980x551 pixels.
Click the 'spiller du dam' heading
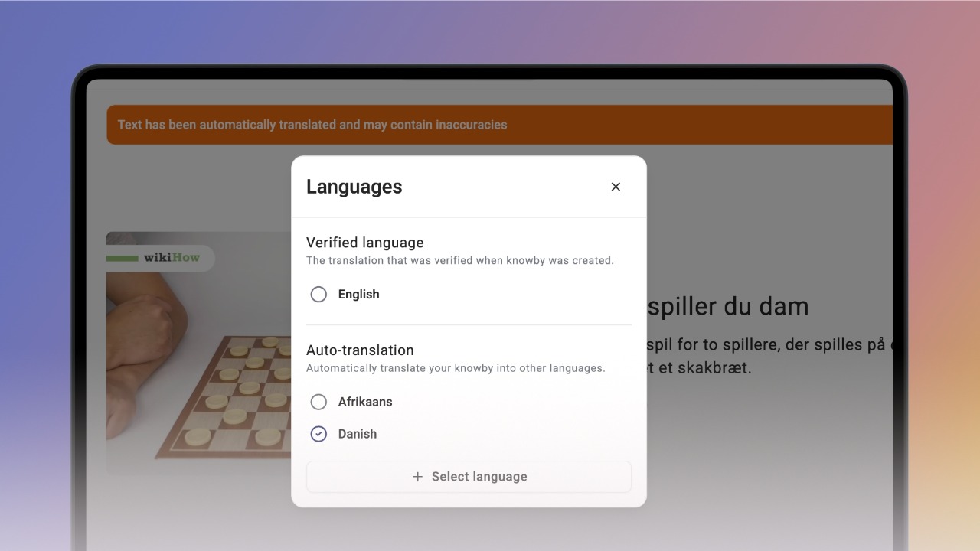tap(728, 306)
